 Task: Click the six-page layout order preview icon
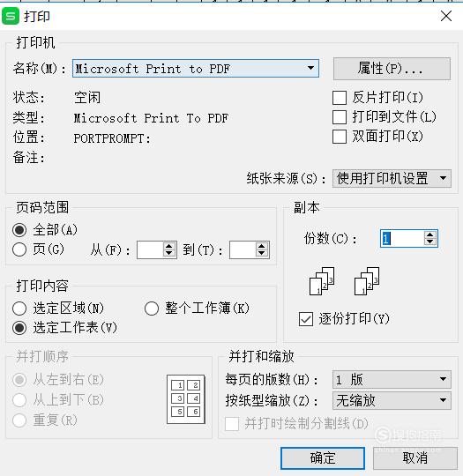(186, 399)
